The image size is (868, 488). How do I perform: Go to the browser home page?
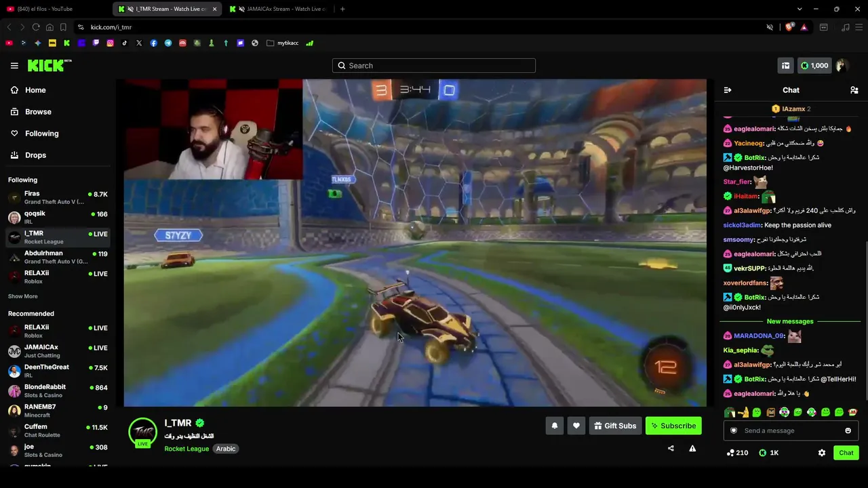[x=50, y=27]
